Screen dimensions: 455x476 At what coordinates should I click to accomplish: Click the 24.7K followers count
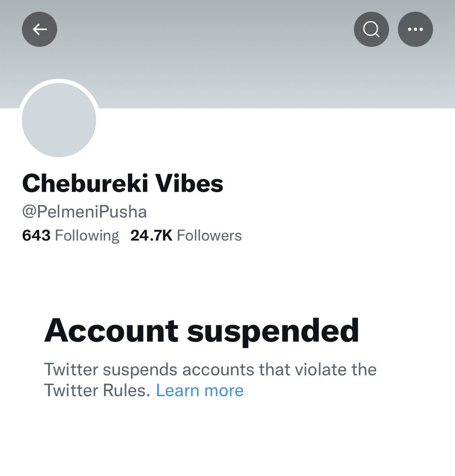(151, 236)
